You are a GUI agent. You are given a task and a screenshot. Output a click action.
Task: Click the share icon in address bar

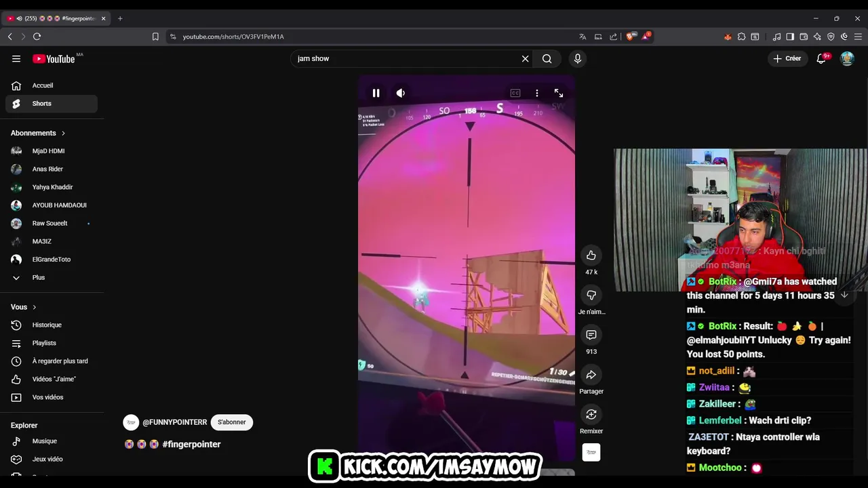[614, 37]
